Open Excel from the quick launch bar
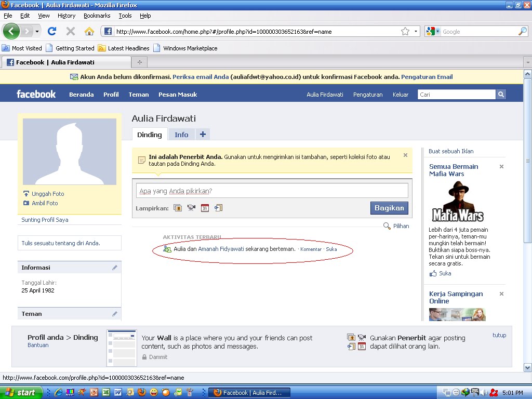Screen dimensions: 532x399 coord(106,393)
